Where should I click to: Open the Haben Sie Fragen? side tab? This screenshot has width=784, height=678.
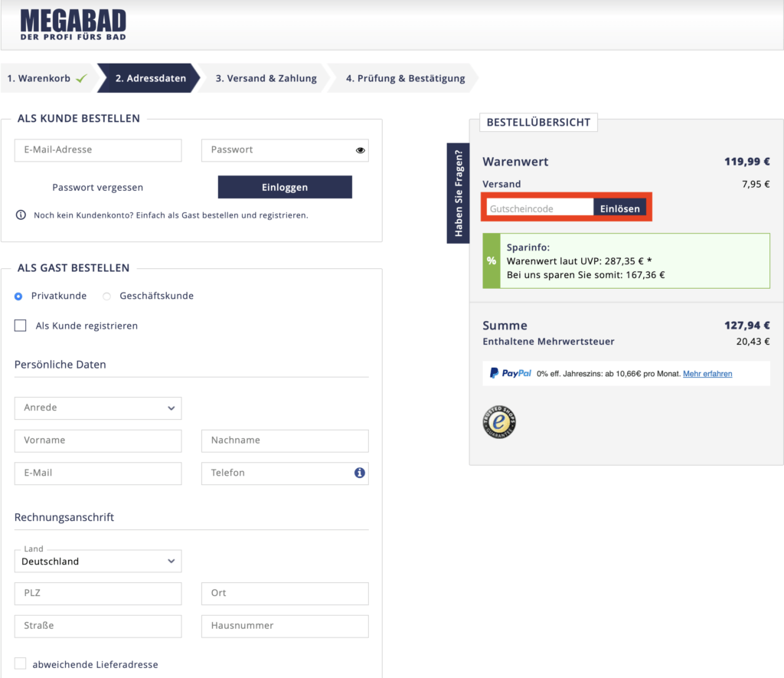458,193
